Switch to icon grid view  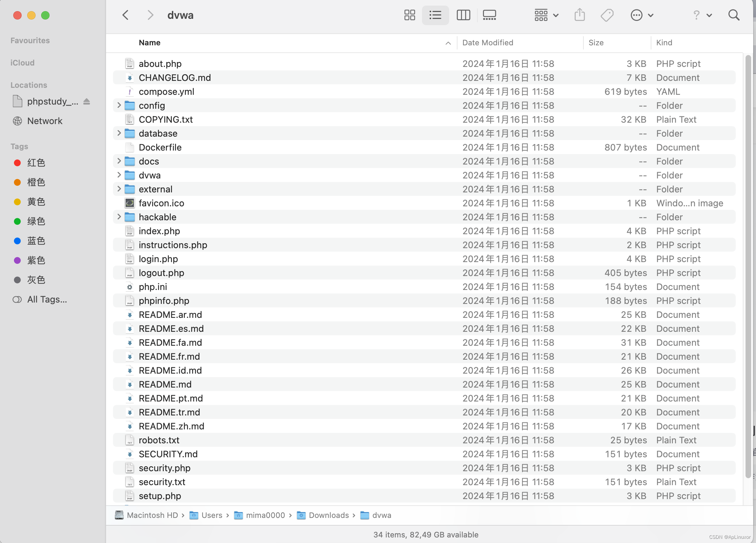click(409, 15)
